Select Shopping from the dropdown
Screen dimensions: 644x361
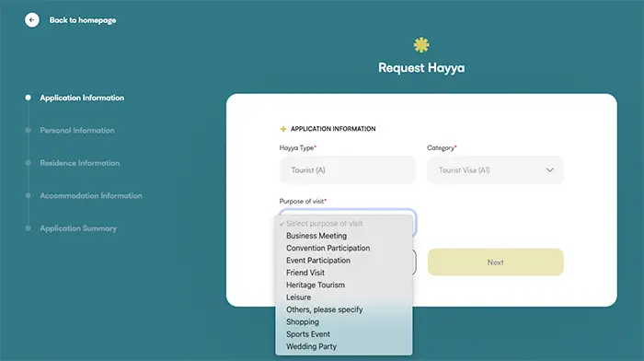344,322
